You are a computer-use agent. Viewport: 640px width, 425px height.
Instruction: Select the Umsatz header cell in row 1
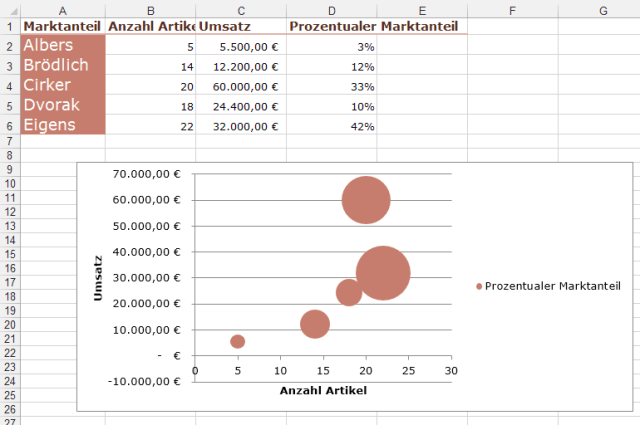[x=240, y=26]
